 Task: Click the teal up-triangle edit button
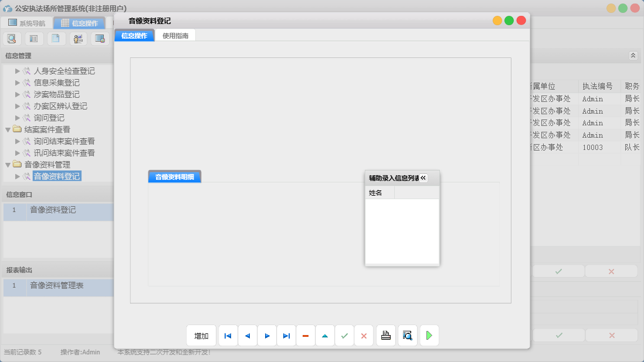pos(325,336)
